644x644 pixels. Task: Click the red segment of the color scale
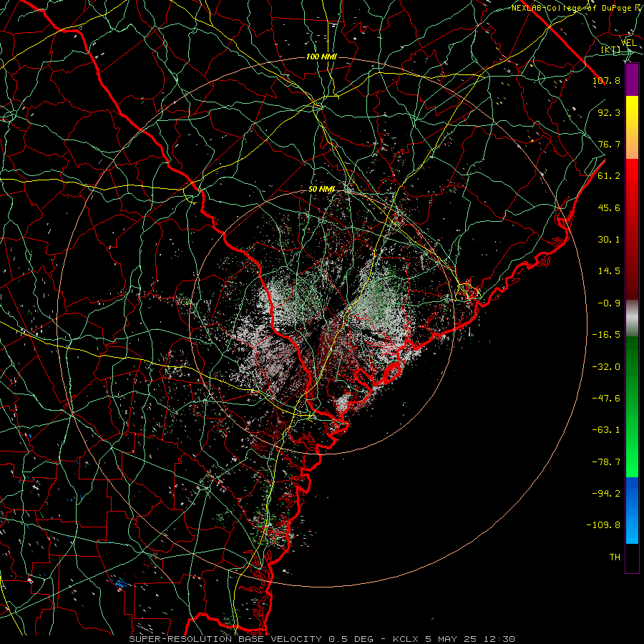(632, 229)
